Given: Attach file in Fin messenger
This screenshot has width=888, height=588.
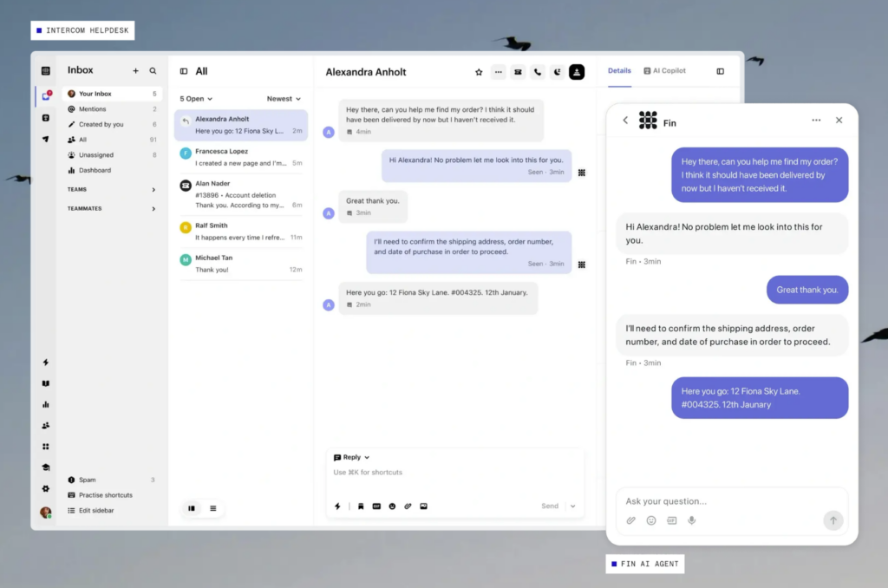Looking at the screenshot, I should click(x=631, y=520).
